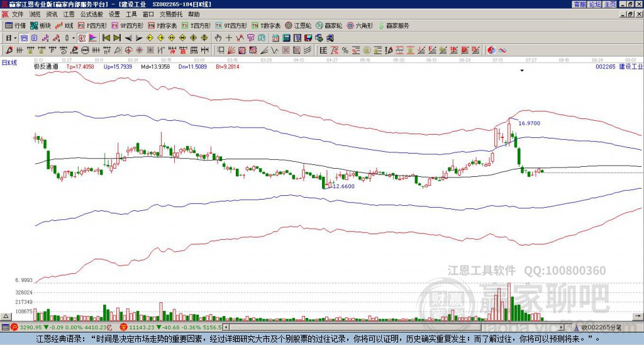Click the Md=13.9358 value

[x=155, y=67]
